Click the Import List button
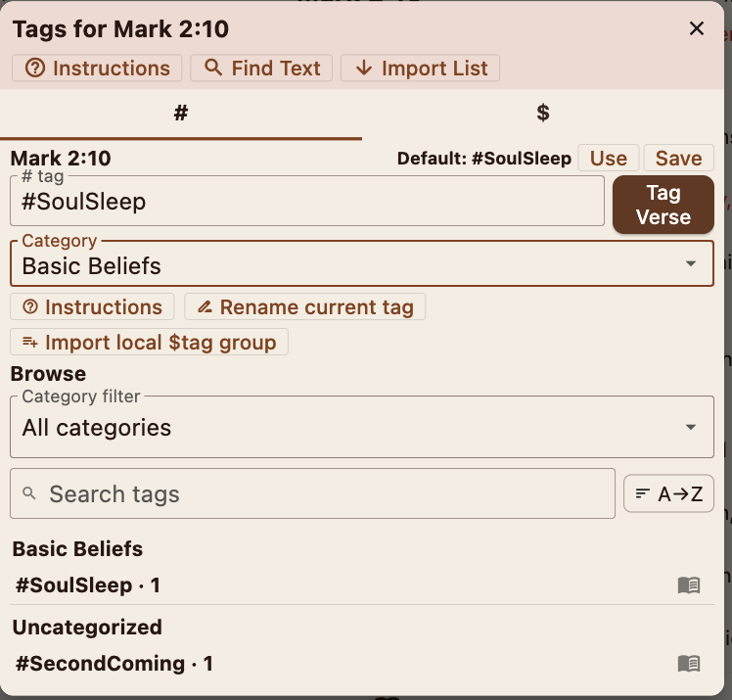 coord(421,69)
